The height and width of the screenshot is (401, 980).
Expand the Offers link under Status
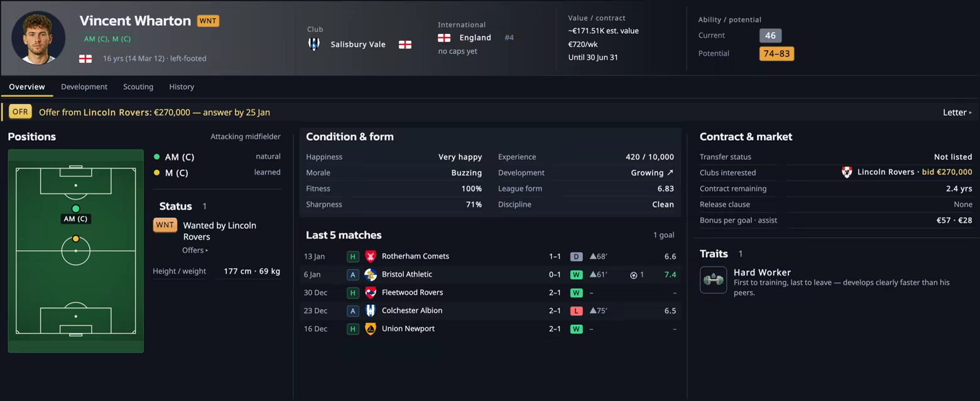coord(195,250)
